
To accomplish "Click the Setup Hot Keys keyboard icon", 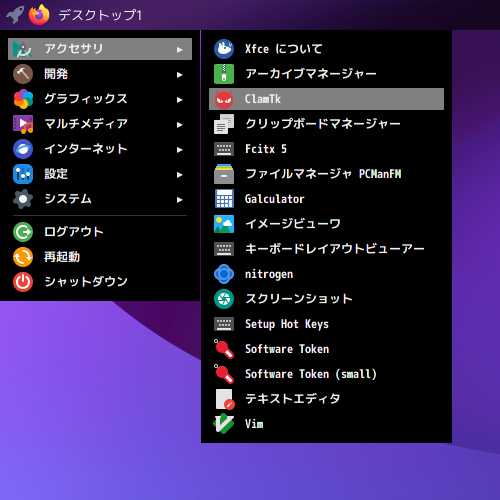I will click(224, 324).
